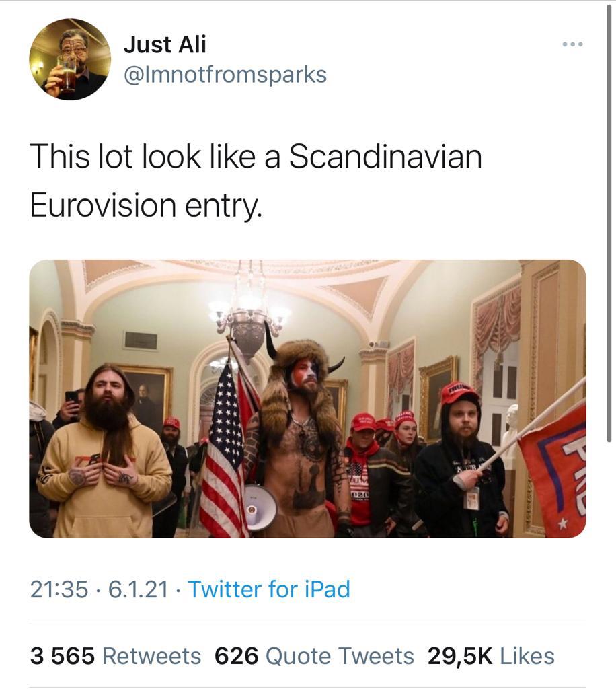This screenshot has height=689, width=616.
Task: View the 3 565 Retweets list
Action: pyautogui.click(x=116, y=656)
